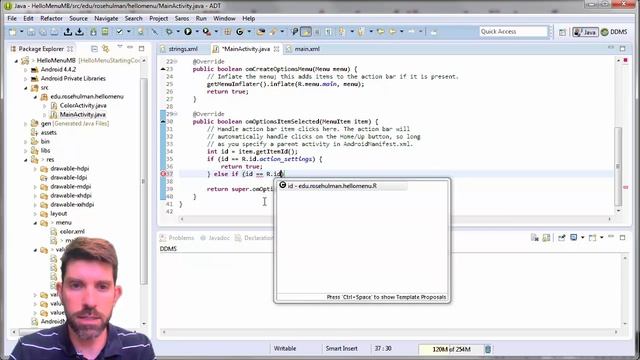Image resolution: width=640 pixels, height=360 pixels.
Task: Switch to the main.xml editor tab
Action: click(x=303, y=49)
